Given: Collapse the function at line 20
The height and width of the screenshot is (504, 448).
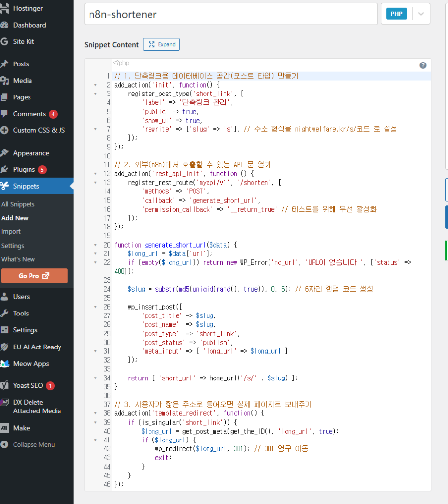Looking at the screenshot, I should point(95,245).
